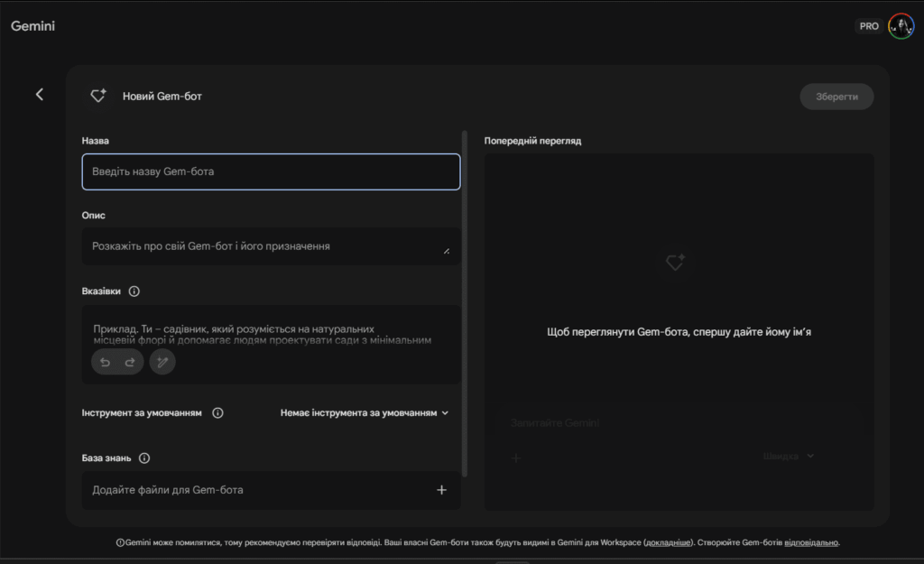Click the Щоб переглянути Gem-бота message text

click(679, 332)
